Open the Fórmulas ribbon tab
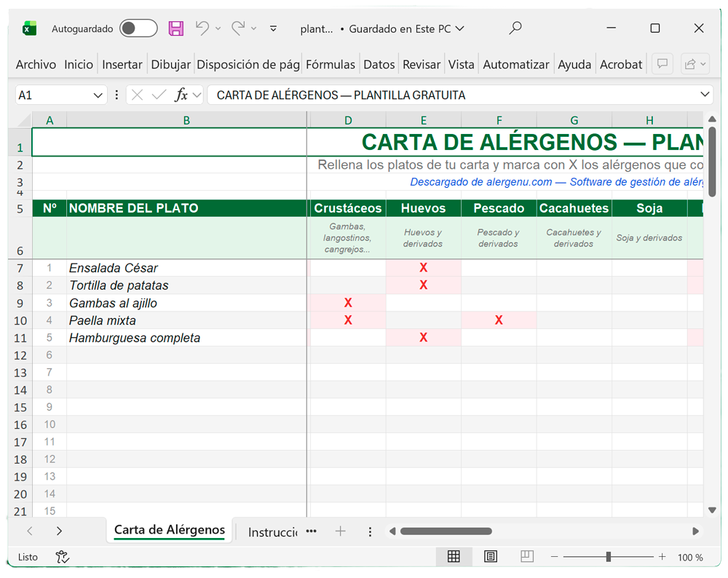 tap(331, 64)
